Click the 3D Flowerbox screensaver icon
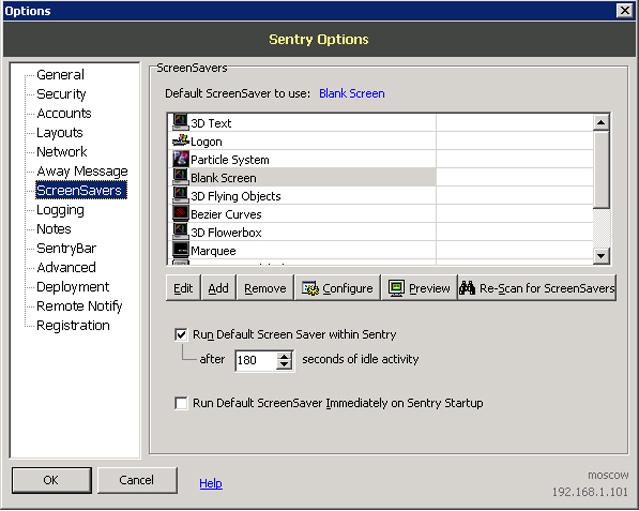The image size is (639, 511). click(180, 232)
